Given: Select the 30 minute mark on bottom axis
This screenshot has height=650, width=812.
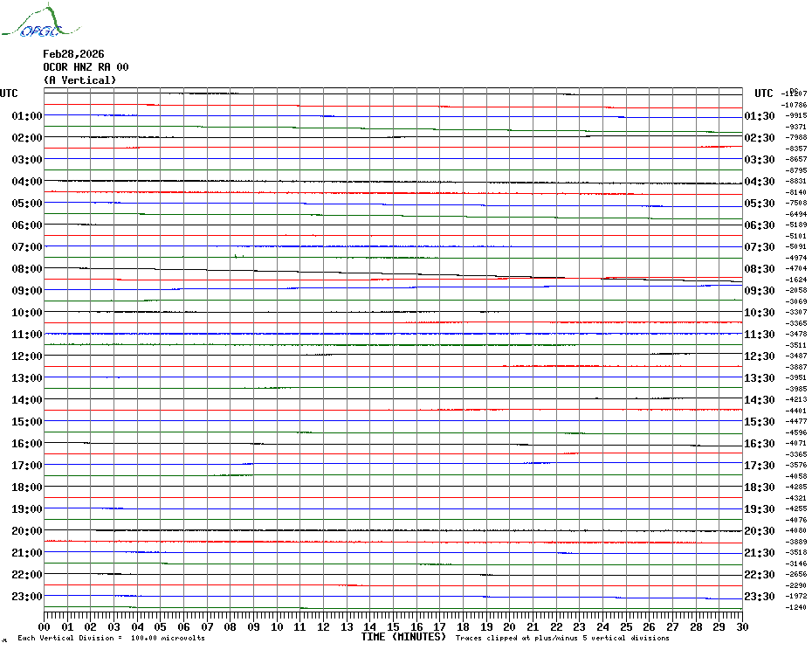Looking at the screenshot, I should tap(742, 626).
